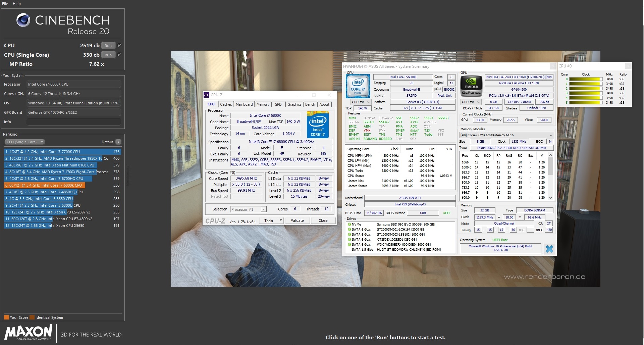Close the CPU #0 clock window
644x345 pixels.
click(x=628, y=66)
